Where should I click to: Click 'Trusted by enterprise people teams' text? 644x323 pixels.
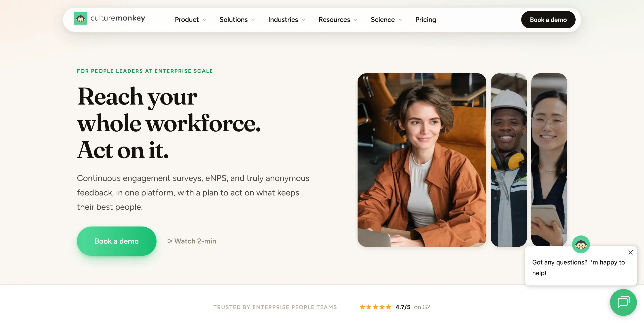pos(275,307)
